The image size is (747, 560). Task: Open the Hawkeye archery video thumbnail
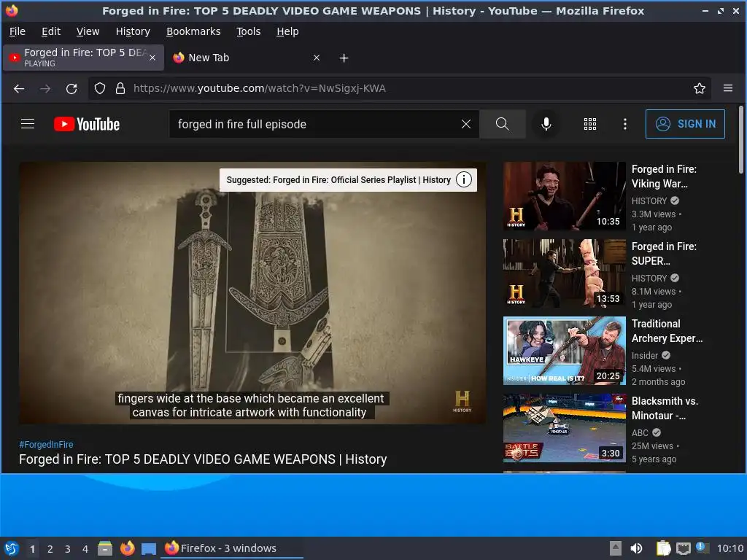tap(564, 351)
